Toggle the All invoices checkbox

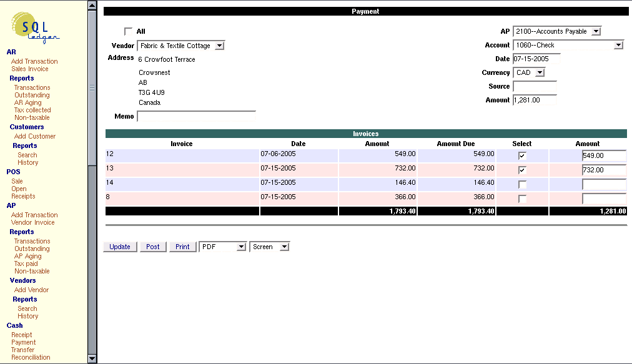click(128, 30)
